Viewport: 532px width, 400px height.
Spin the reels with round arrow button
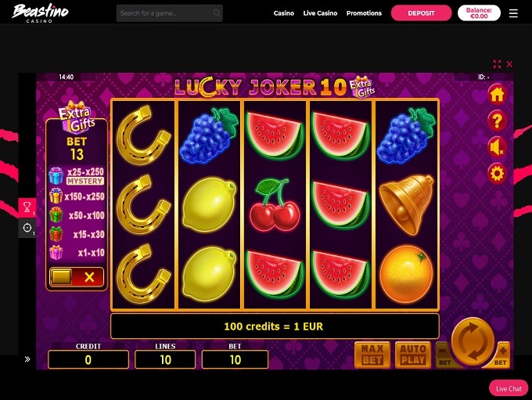[473, 341]
